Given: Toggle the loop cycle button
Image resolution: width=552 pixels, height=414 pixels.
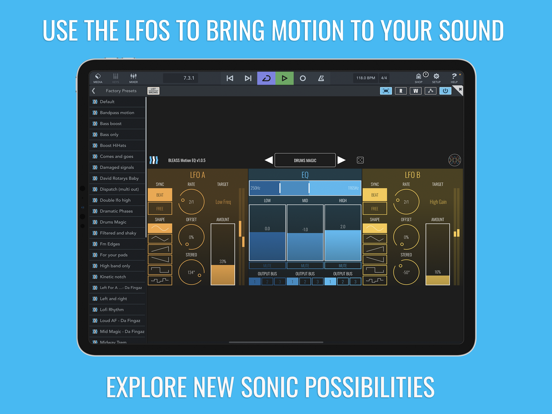Looking at the screenshot, I should 266,78.
